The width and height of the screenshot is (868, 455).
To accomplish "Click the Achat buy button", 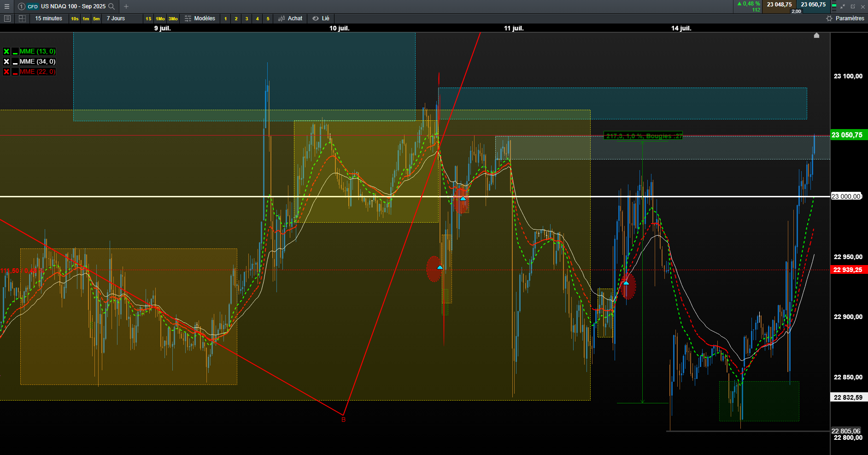I will pos(290,18).
